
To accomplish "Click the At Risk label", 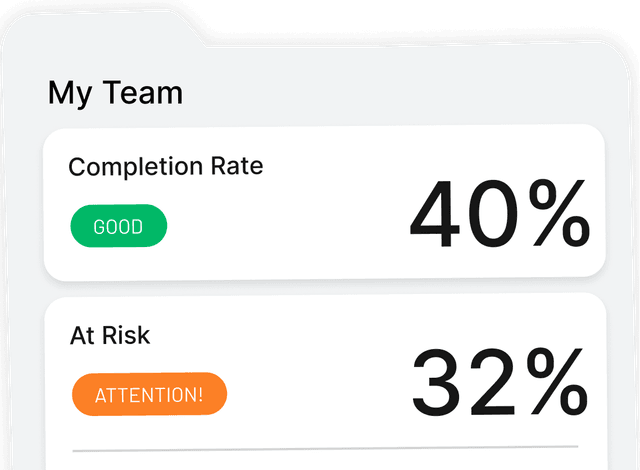I will pos(110,335).
